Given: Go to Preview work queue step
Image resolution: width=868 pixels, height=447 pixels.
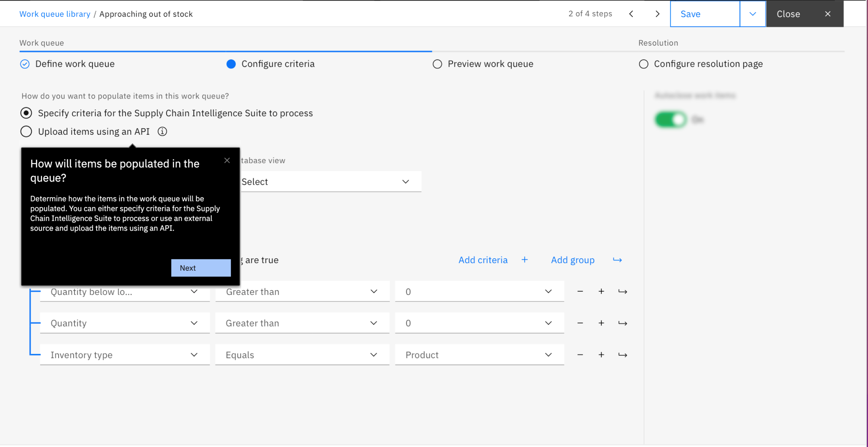Looking at the screenshot, I should coord(490,64).
